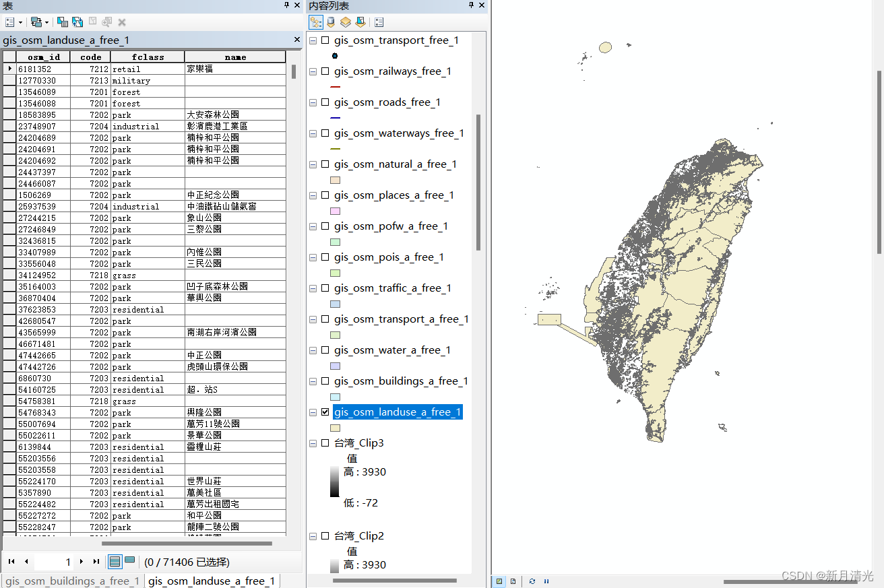Click cell 大安森林公園 in name column
The width and height of the screenshot is (884, 588).
(235, 115)
